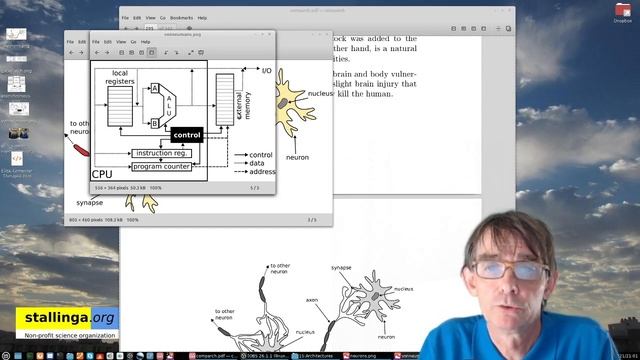The height and width of the screenshot is (360, 640).
Task: Switch to comparch.pdf window in taskbar
Action: click(x=213, y=356)
